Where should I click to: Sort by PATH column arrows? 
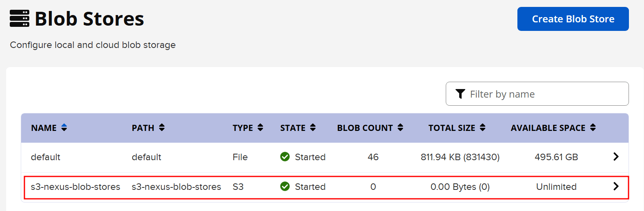coord(162,128)
